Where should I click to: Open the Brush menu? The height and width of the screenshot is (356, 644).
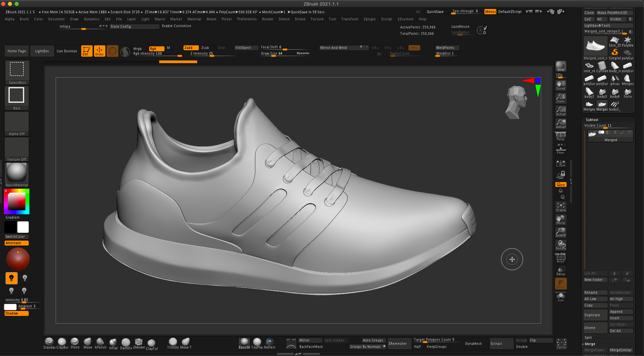click(24, 19)
